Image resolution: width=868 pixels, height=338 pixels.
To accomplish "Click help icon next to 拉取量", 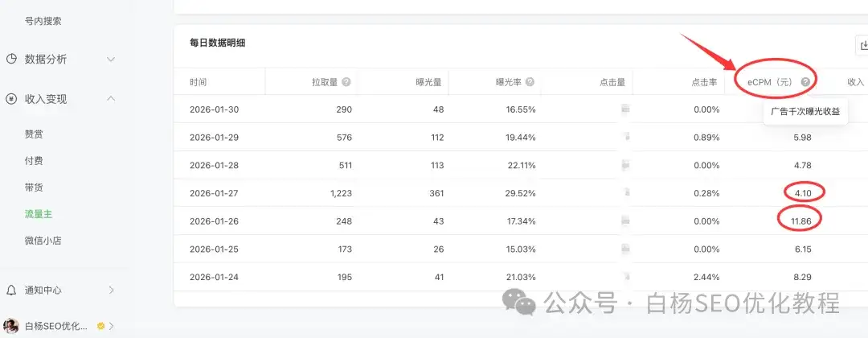I will tap(346, 82).
